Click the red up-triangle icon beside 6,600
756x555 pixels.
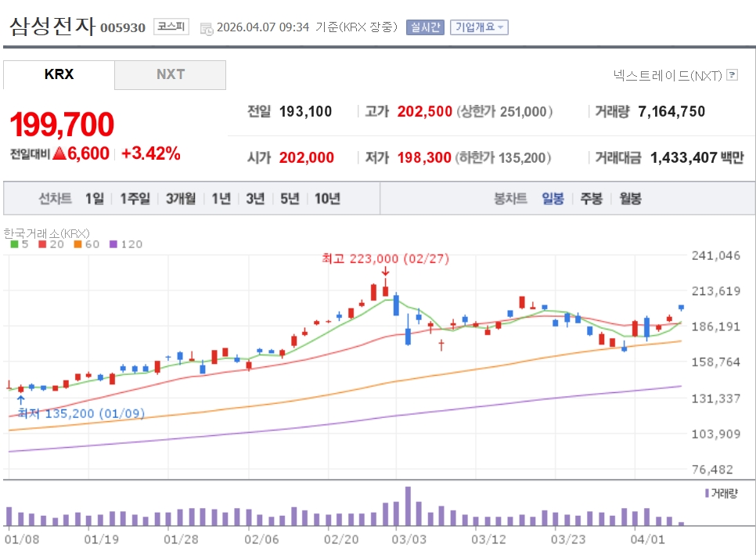[x=58, y=154]
